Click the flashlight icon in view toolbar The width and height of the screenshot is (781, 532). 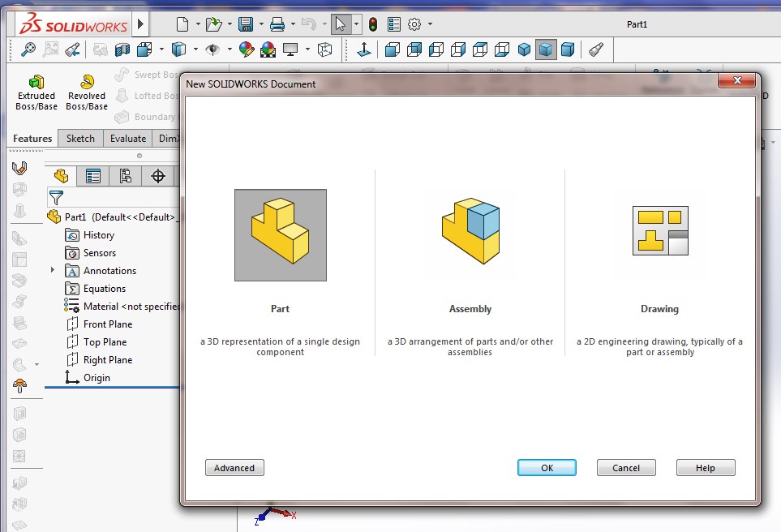(596, 49)
